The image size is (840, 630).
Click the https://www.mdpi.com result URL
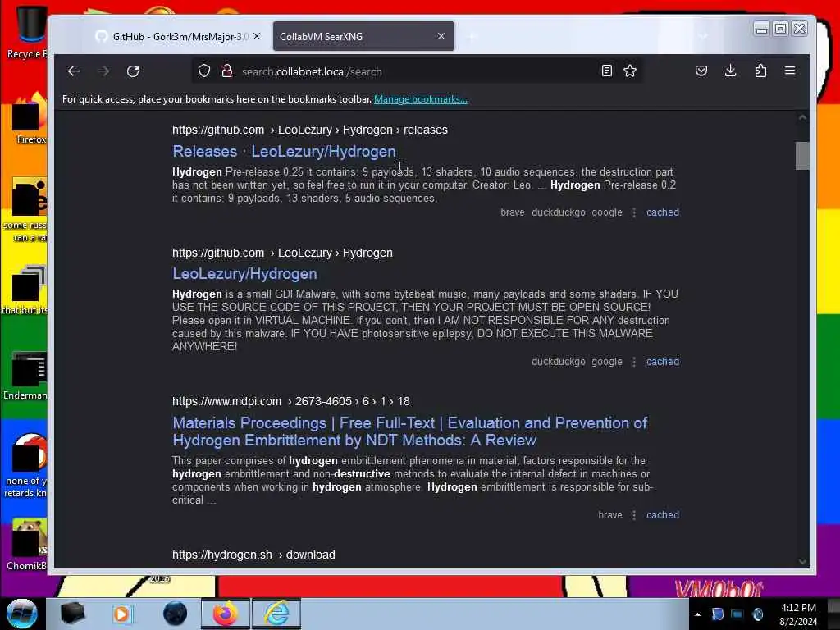click(291, 401)
